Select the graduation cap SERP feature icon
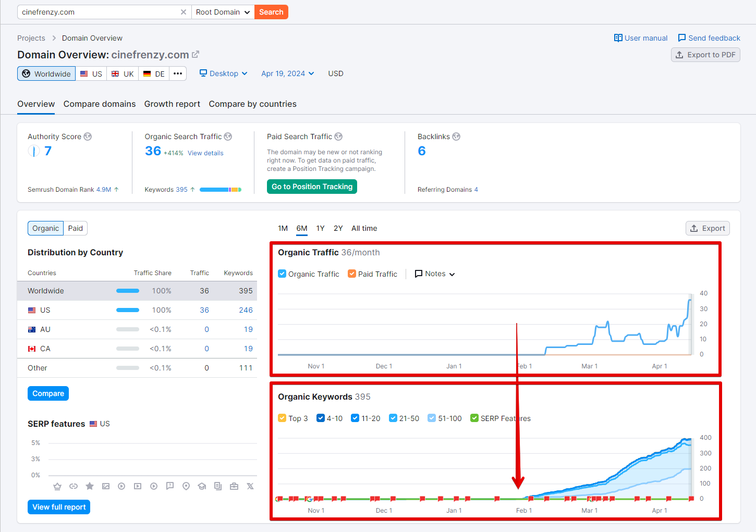This screenshot has height=532, width=756. pyautogui.click(x=202, y=486)
